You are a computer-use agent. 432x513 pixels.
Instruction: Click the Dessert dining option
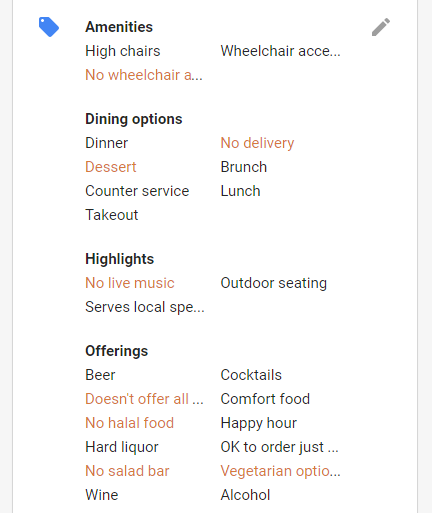[x=111, y=167]
